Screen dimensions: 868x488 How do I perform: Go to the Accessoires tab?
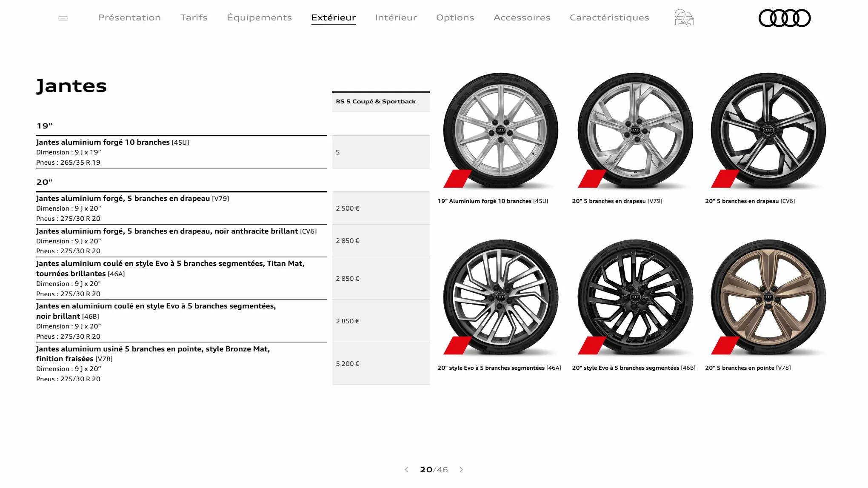click(x=522, y=17)
